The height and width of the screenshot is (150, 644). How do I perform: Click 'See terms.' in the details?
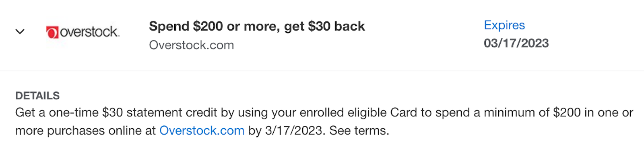click(x=359, y=131)
